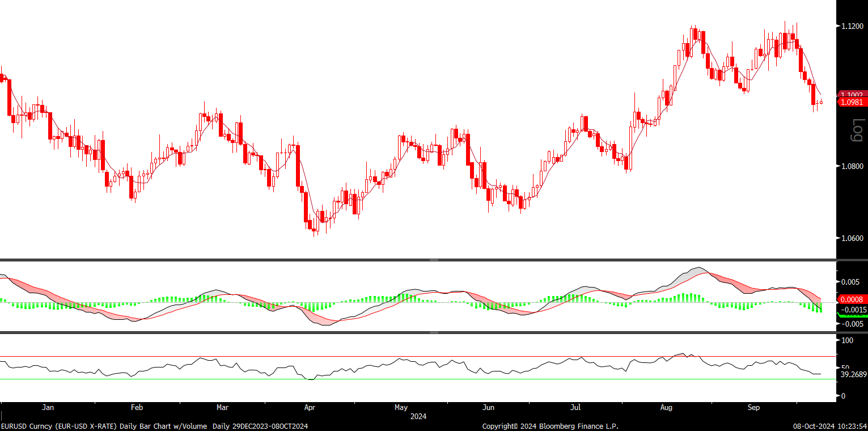Click the red RSI overbought threshold line
Image resolution: width=868 pixels, height=431 pixels.
pos(418,357)
